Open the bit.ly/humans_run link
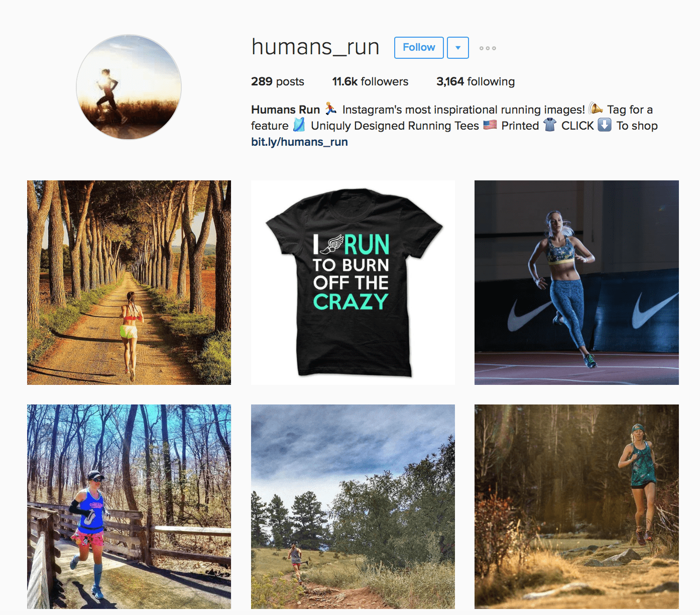This screenshot has height=615, width=700. click(299, 142)
